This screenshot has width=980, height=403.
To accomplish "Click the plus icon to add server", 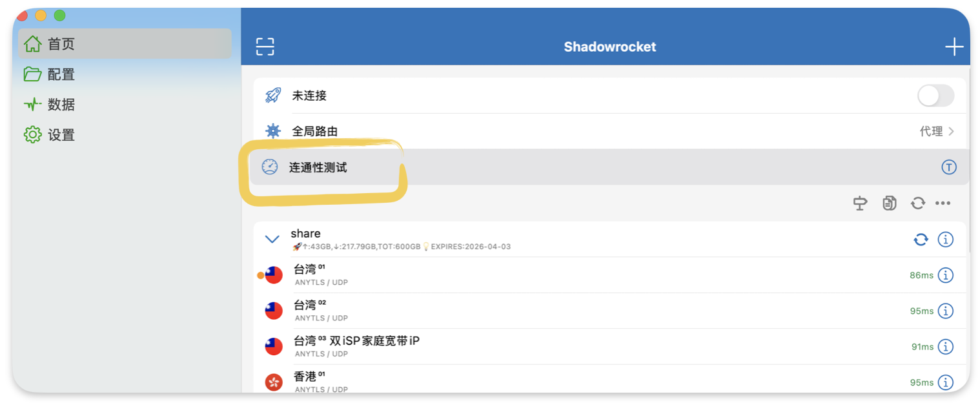I will pyautogui.click(x=954, y=46).
